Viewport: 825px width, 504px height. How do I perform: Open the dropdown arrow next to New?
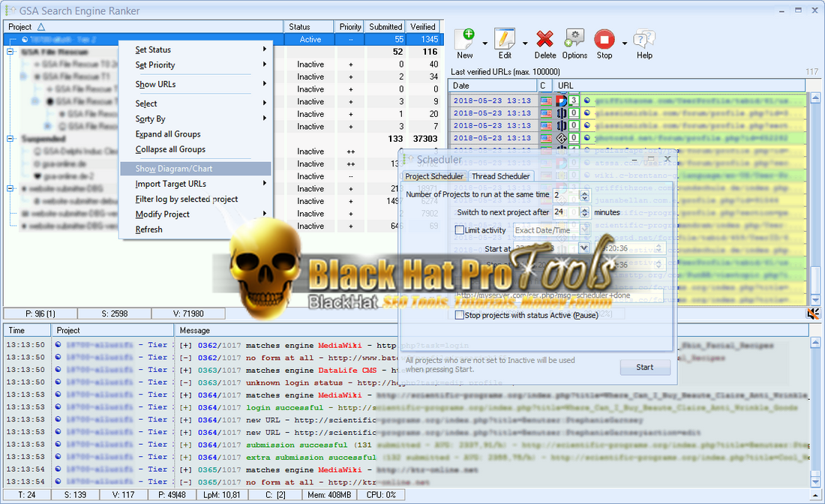(x=484, y=43)
